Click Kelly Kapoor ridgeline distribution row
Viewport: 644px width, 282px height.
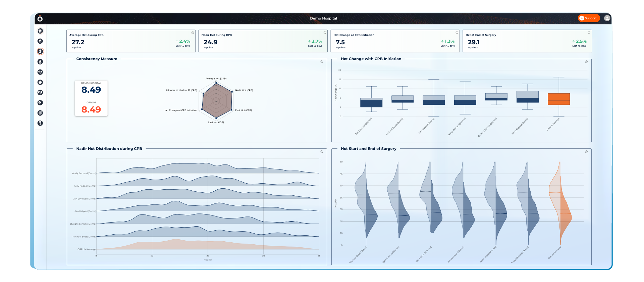tap(208, 181)
